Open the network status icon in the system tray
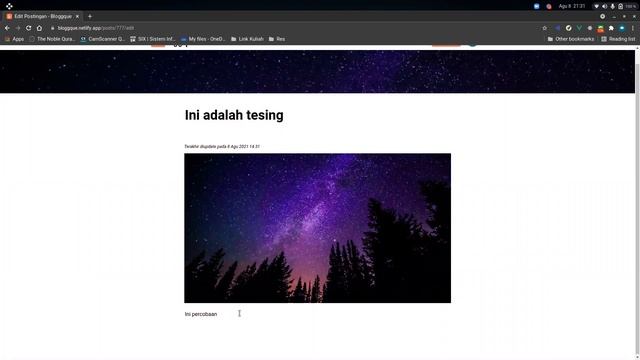The height and width of the screenshot is (360, 640). point(596,7)
